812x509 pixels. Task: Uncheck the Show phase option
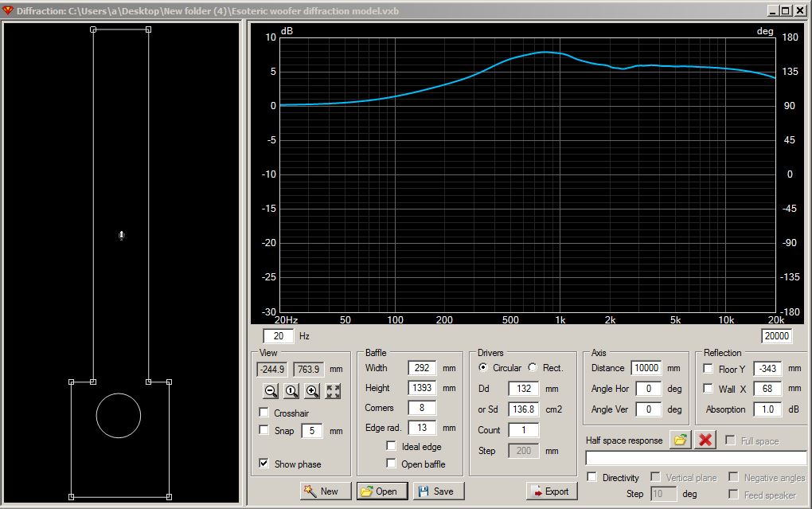264,464
